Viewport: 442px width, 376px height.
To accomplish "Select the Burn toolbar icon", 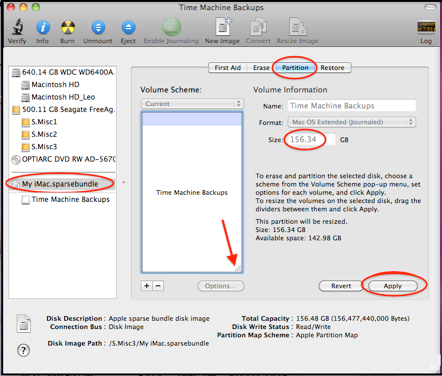I will pyautogui.click(x=68, y=27).
